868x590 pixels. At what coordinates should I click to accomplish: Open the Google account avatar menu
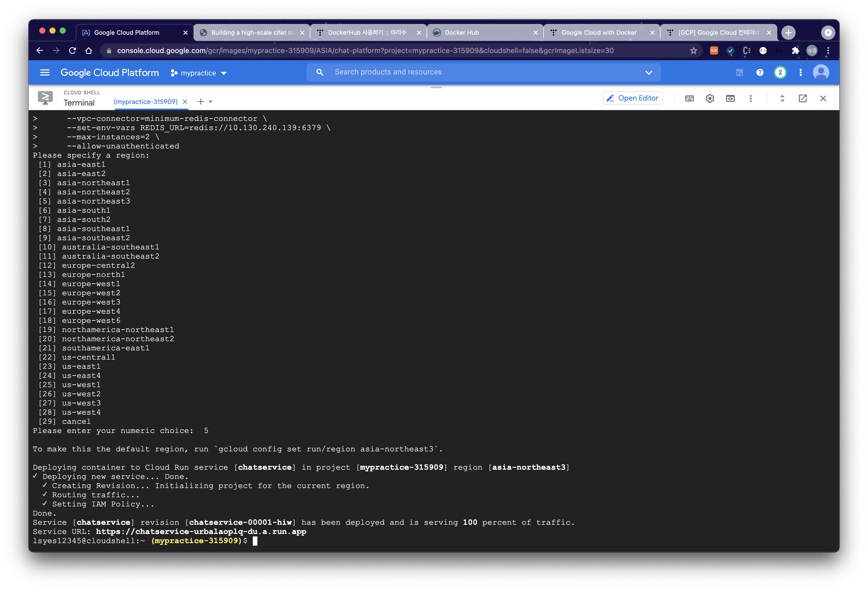coord(821,72)
